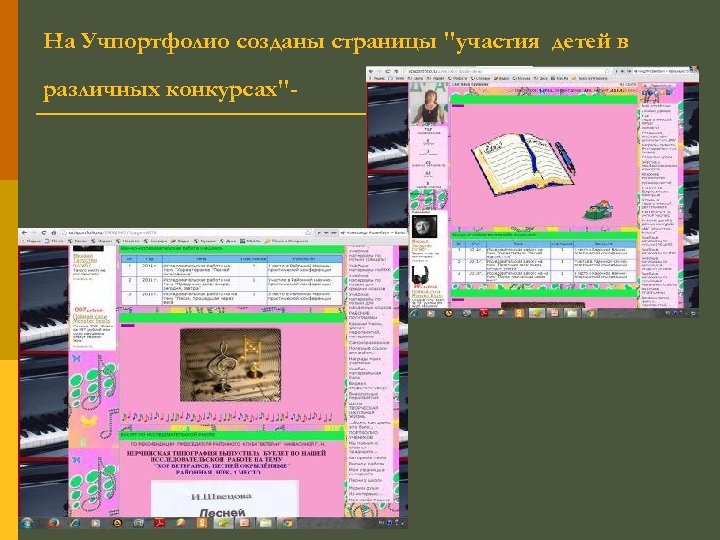Open Internet Explorer in the lower-left screenshot's taskbar
Screen dimensions: 720x540
(75, 523)
